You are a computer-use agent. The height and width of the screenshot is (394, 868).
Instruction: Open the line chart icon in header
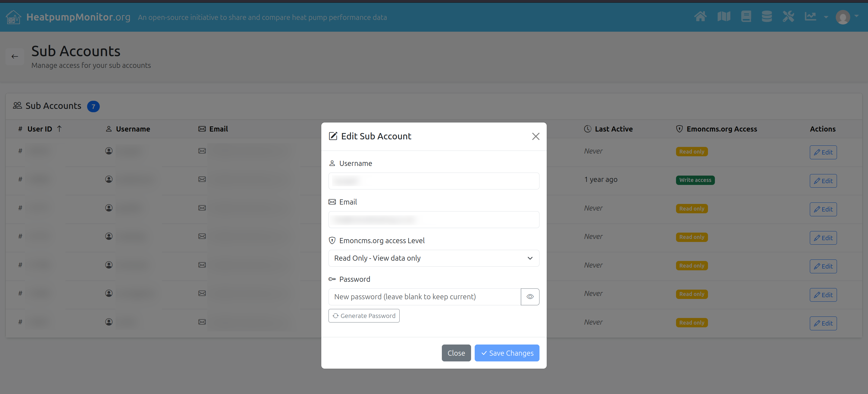coord(810,17)
